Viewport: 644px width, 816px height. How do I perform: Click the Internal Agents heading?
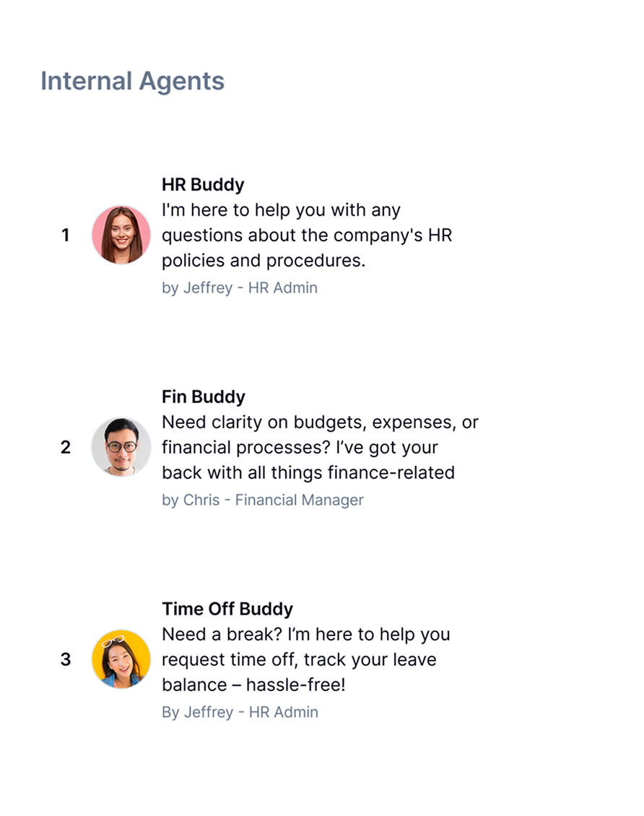click(133, 81)
